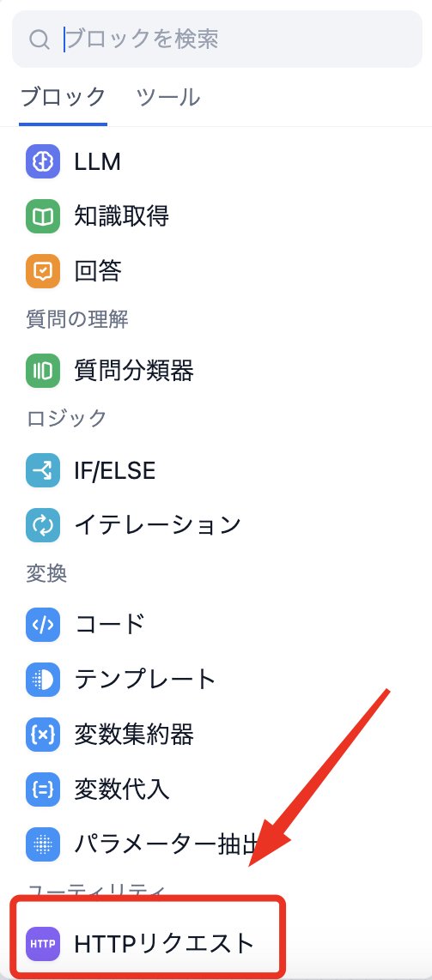The height and width of the screenshot is (980, 432).
Task: Select the ブロック tab
Action: (64, 98)
